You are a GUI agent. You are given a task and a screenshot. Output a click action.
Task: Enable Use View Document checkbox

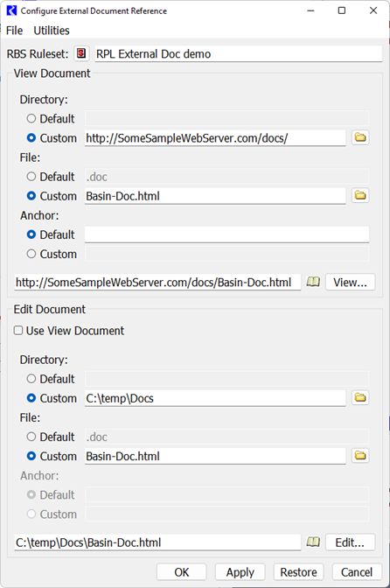point(18,331)
